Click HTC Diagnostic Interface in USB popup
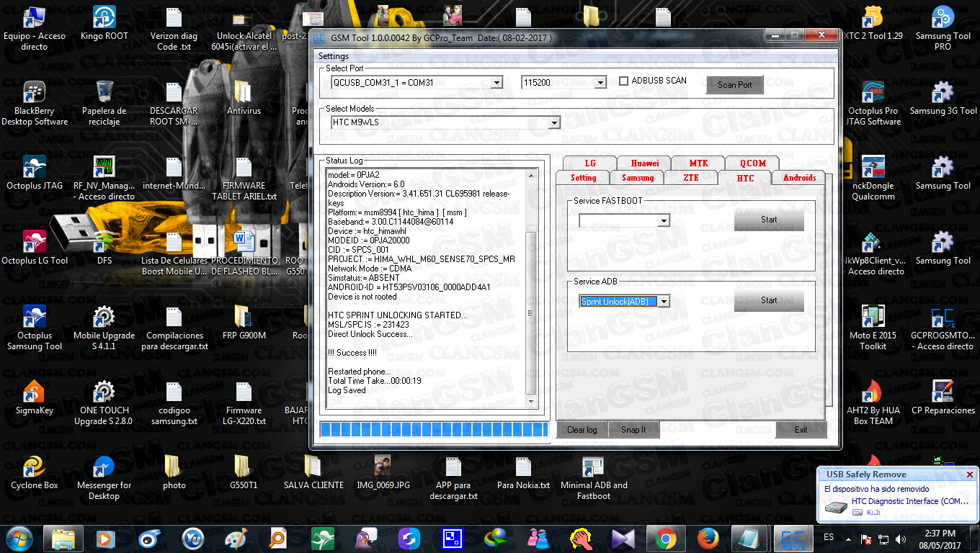Viewport: 980px width, 553px height. 910,501
